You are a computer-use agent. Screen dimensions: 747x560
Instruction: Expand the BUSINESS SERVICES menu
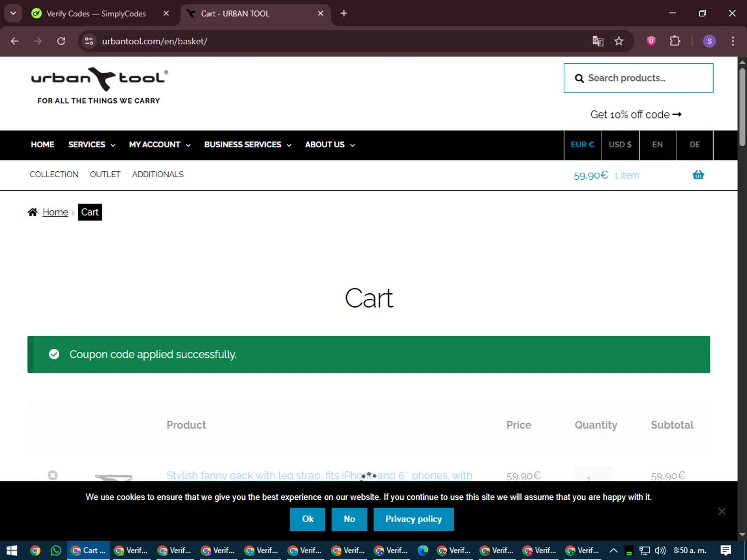pos(248,145)
